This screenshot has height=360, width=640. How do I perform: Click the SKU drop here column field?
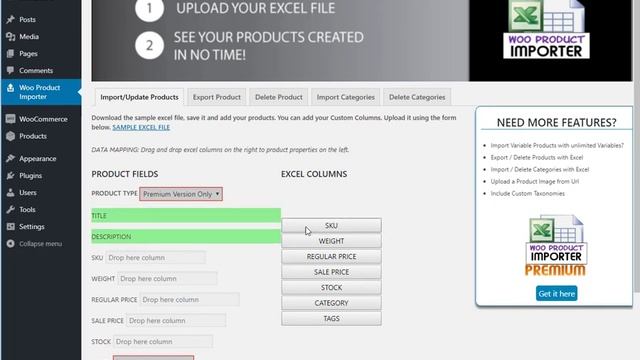[156, 258]
